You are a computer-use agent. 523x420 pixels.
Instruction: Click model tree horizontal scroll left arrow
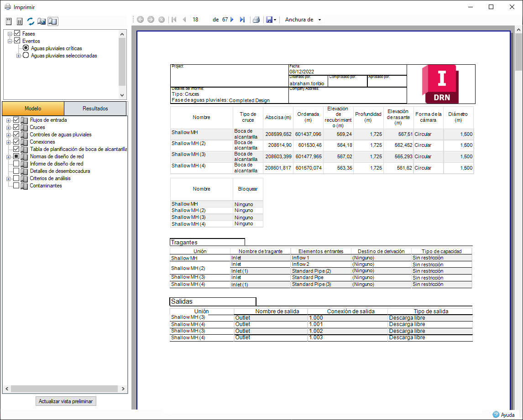coord(7,389)
